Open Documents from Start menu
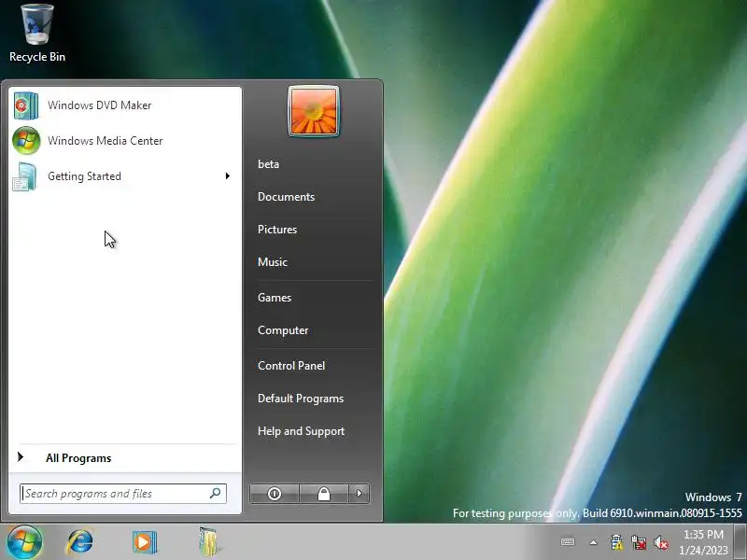This screenshot has height=560, width=747. [286, 197]
